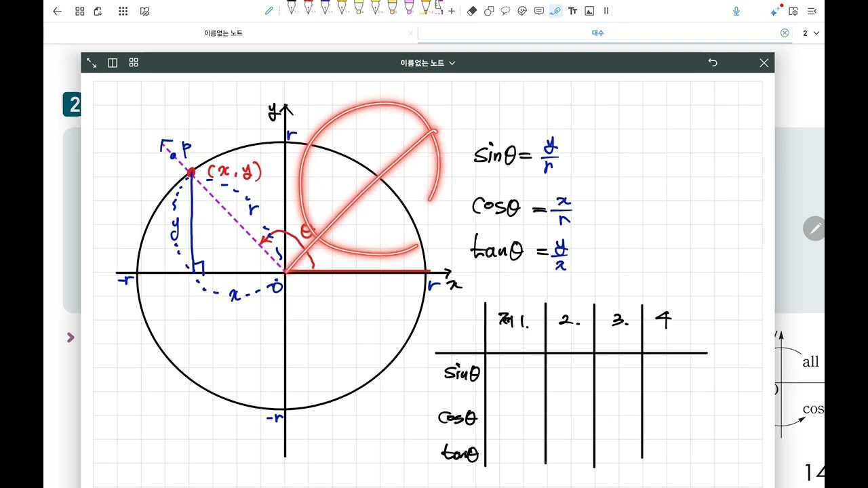Open the page thumbnails grid icon

(x=80, y=11)
